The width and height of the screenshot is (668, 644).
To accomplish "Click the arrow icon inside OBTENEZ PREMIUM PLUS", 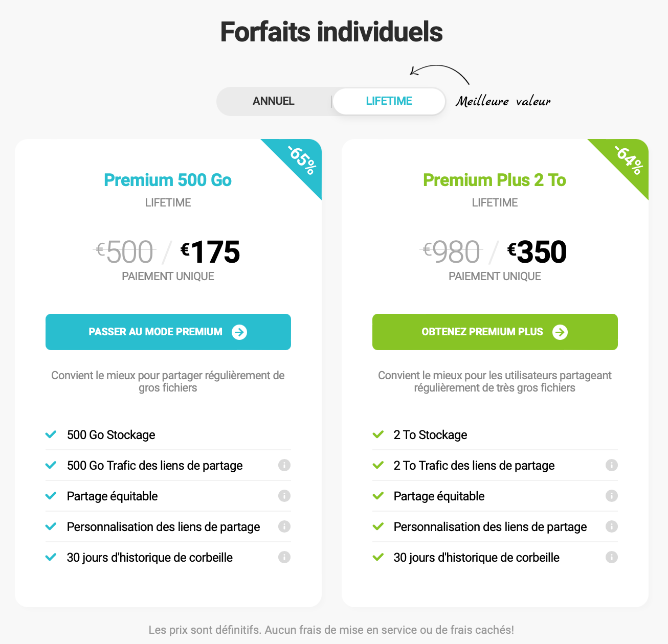I will coord(561,332).
